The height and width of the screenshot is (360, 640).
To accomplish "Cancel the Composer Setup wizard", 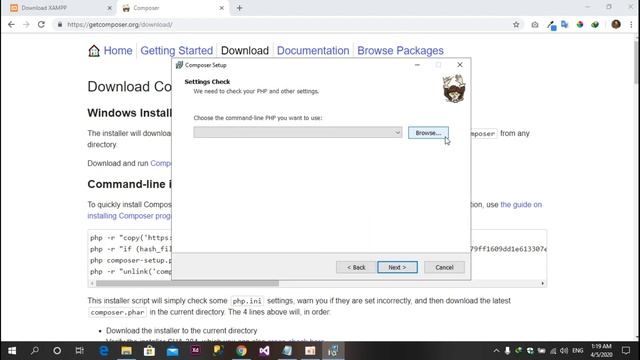I will (444, 267).
